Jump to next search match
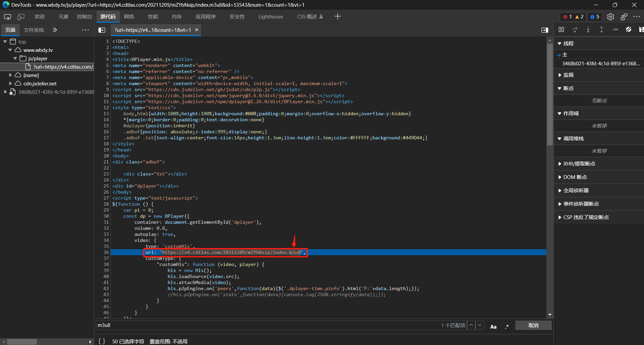This screenshot has height=345, width=644. click(480, 325)
